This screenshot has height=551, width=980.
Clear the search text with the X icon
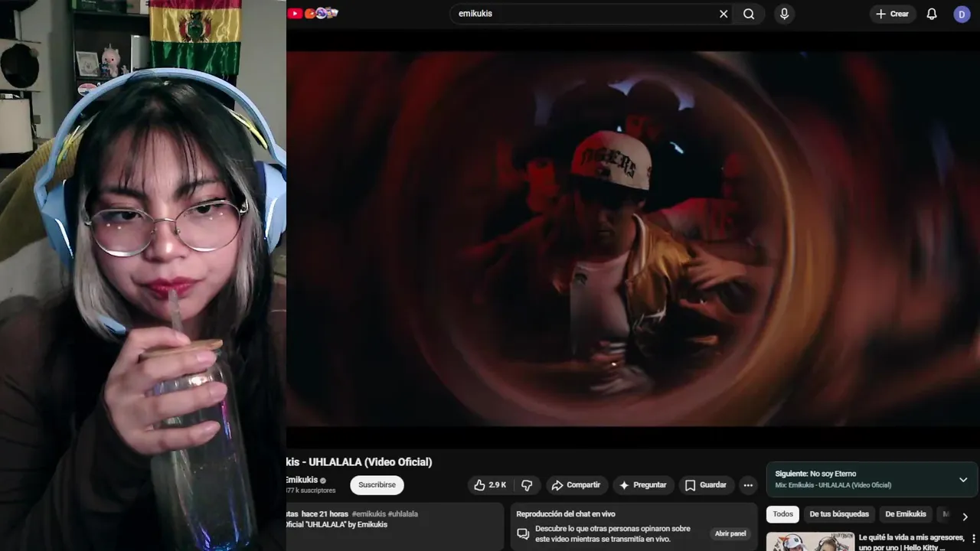point(724,14)
